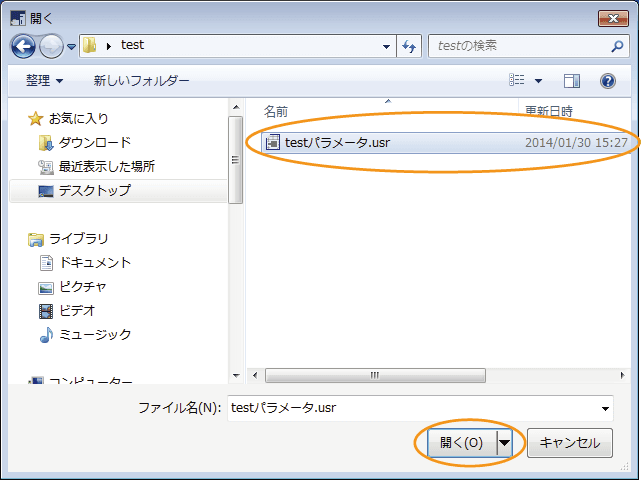This screenshot has width=642, height=480.
Task: Open the 整理 menu
Action: coord(45,80)
